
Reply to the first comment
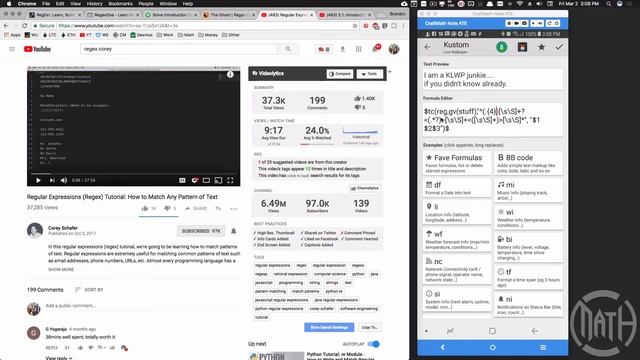coord(51,348)
